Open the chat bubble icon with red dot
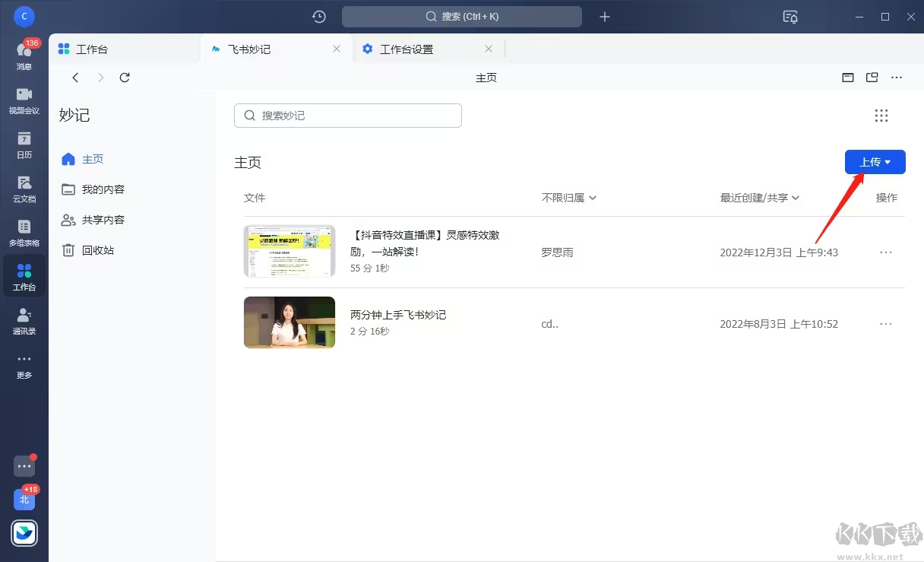Screen dimensions: 924x562 tap(24, 466)
